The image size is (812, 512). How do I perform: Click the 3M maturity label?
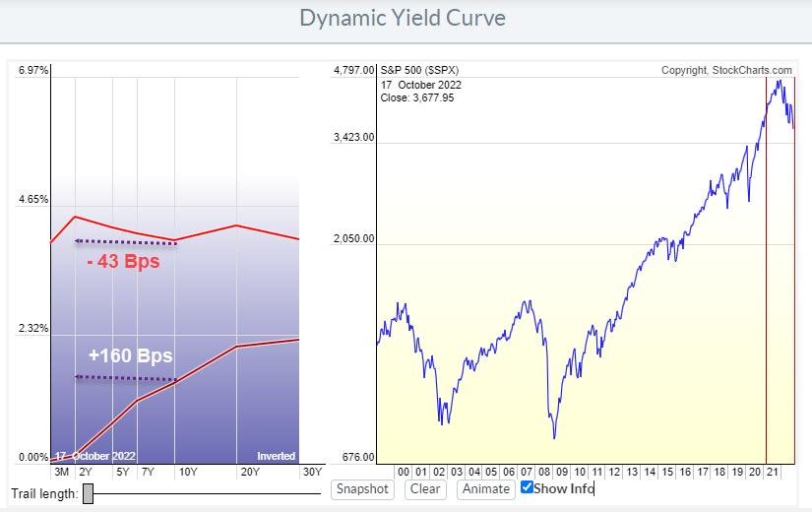pyautogui.click(x=60, y=472)
